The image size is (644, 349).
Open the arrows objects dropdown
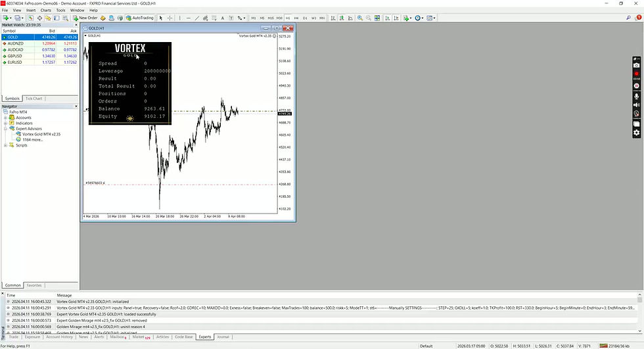pos(241,18)
